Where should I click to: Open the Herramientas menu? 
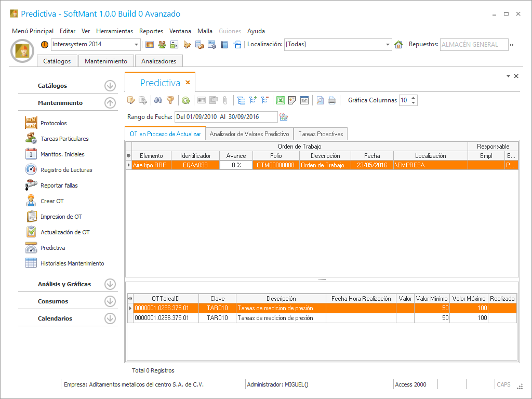114,31
